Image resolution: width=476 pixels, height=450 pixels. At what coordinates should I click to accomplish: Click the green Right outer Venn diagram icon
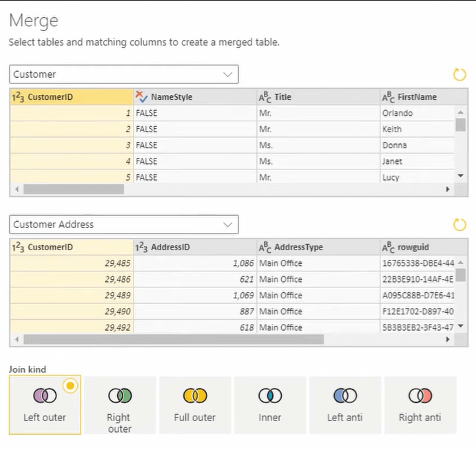pyautogui.click(x=120, y=396)
